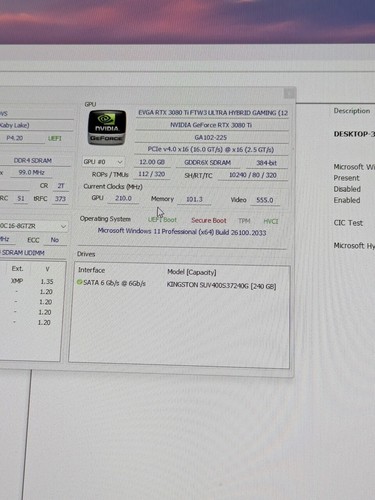Screen dimensions: 375x500
Task: Click the command rate 2T value
Action: pyautogui.click(x=61, y=186)
